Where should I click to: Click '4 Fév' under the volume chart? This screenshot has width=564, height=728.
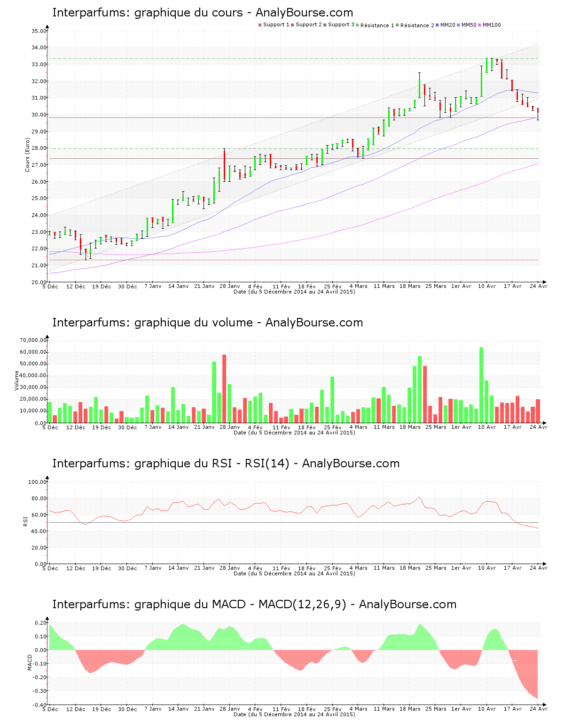pyautogui.click(x=255, y=427)
